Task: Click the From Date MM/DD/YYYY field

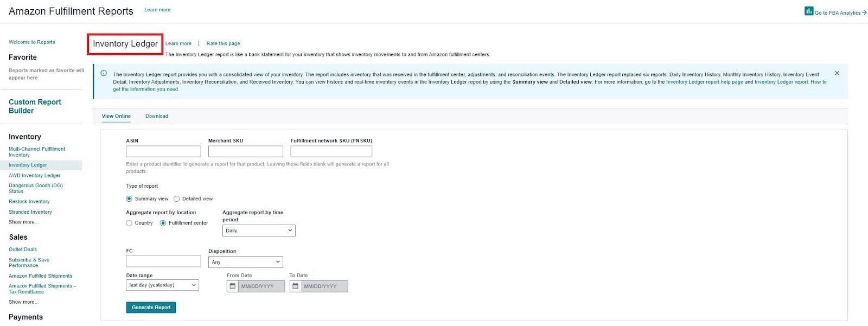Action: tap(261, 286)
